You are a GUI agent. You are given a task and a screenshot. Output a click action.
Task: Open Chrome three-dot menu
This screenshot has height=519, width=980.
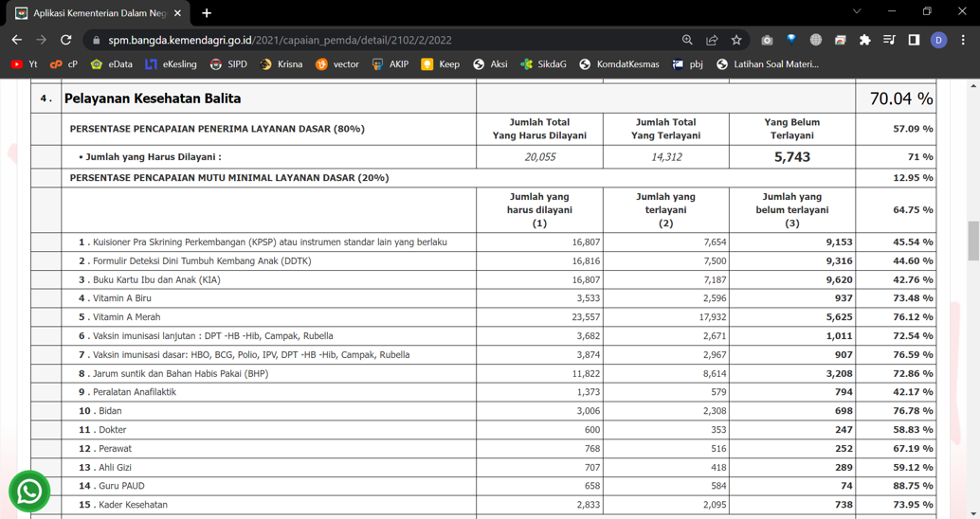click(963, 40)
